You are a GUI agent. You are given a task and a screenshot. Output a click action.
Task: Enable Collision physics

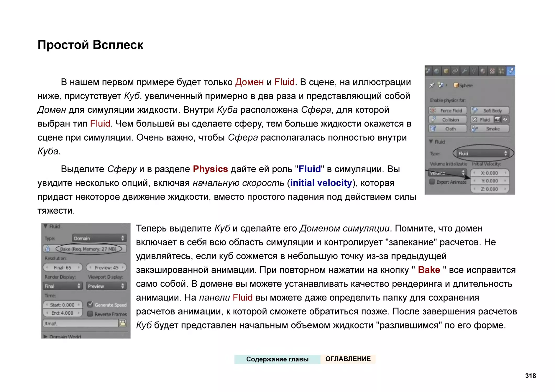pyautogui.click(x=448, y=120)
